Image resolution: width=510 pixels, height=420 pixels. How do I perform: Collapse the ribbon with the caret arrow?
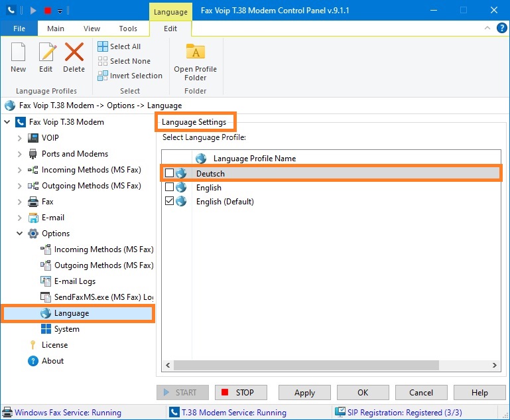click(487, 28)
